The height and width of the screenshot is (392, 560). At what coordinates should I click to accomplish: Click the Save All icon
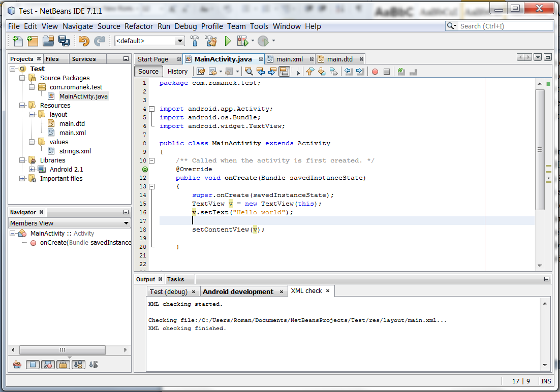(x=64, y=41)
